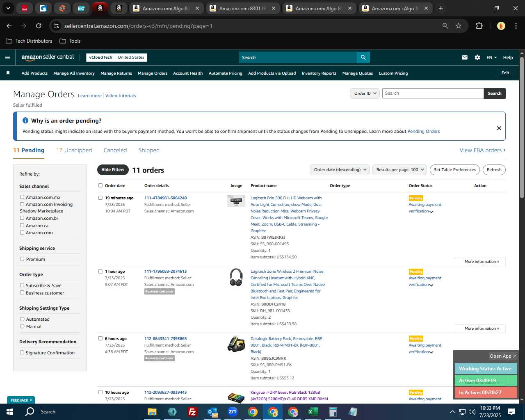This screenshot has width=525, height=420.
Task: Open the Seller Central hamburger menu
Action: [7, 57]
